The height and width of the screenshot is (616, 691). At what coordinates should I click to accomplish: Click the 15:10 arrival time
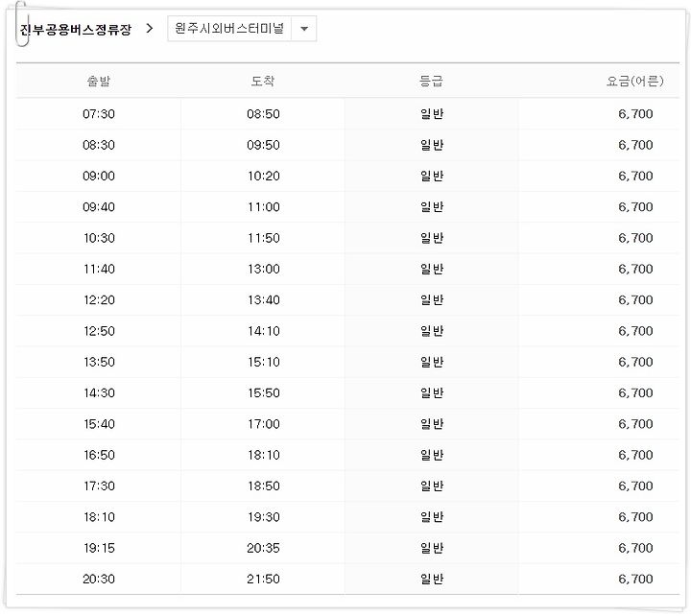click(x=263, y=362)
